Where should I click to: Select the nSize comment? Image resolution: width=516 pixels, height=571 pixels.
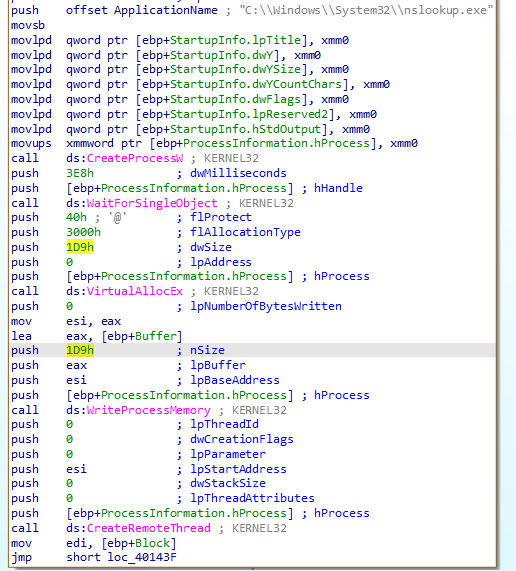(208, 350)
